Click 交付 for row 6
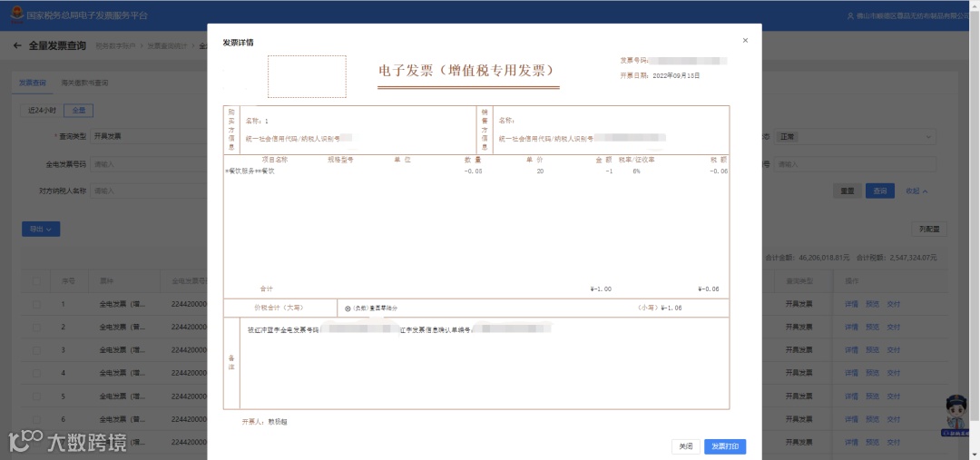Screen dimensions: 980x460 pos(893,419)
